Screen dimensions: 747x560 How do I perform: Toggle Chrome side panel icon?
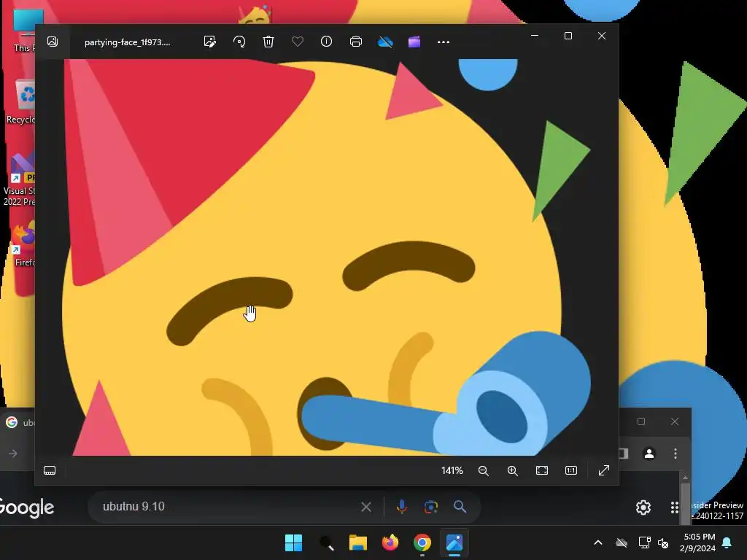point(624,454)
